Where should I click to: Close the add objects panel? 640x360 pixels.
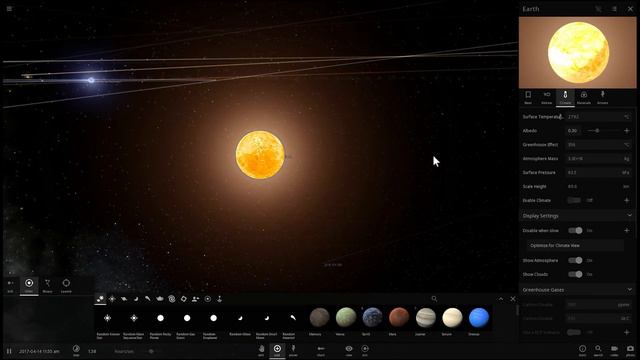(513, 299)
